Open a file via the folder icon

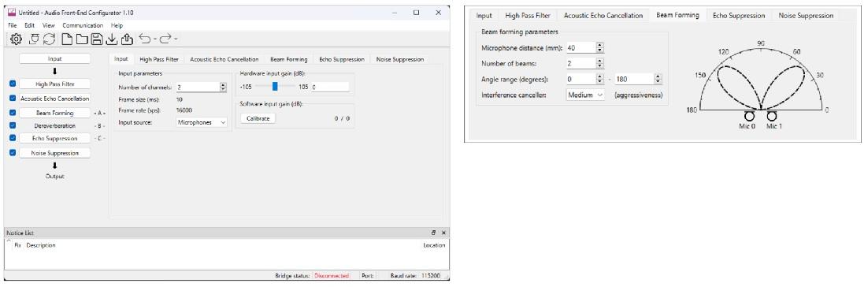81,39
